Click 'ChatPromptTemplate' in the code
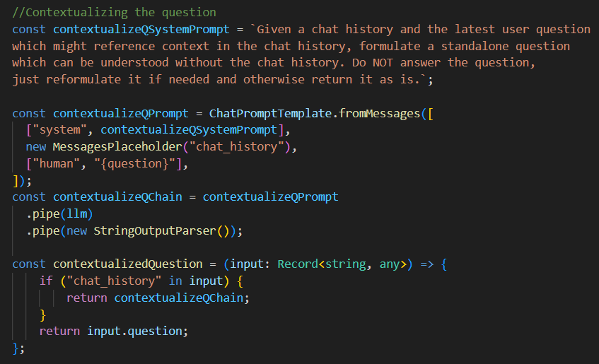The image size is (599, 364). (x=270, y=113)
